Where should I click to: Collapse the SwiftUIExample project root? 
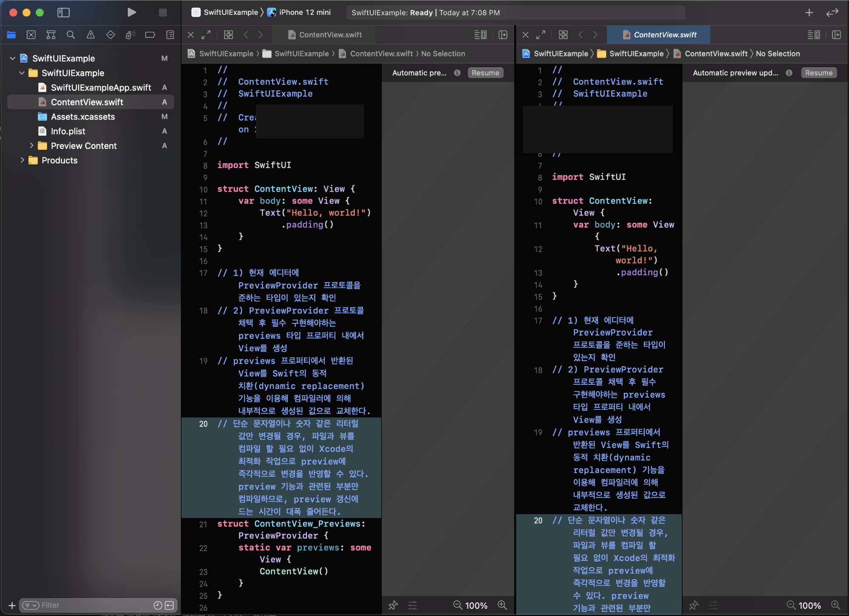(x=13, y=58)
